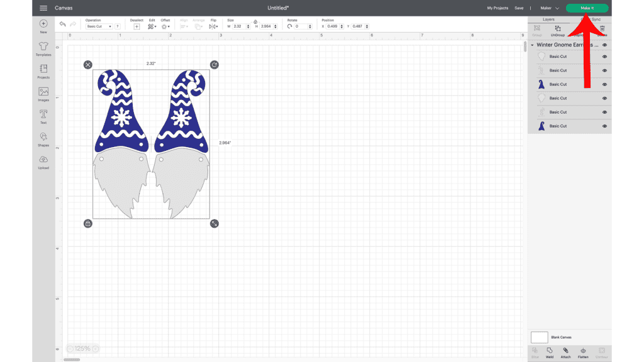The width and height of the screenshot is (644, 362).
Task: Click the Y position stepper arrows
Action: click(367, 26)
